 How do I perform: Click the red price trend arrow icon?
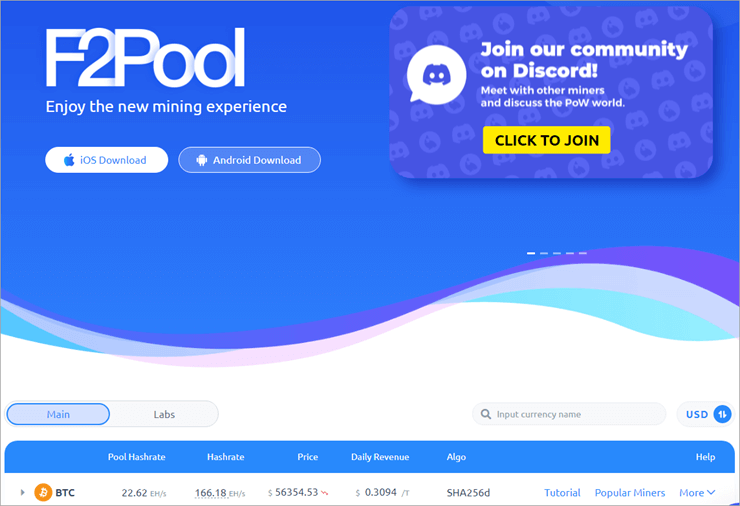click(x=325, y=493)
